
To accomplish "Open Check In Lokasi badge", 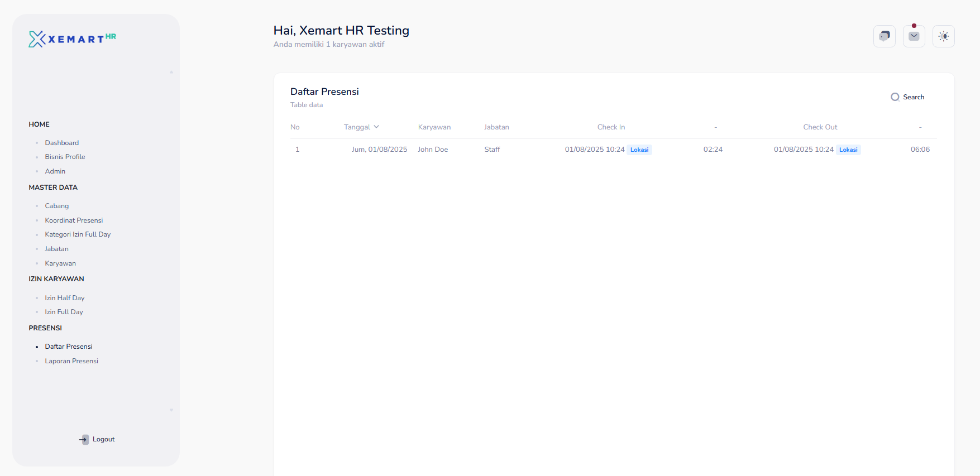I will pos(639,150).
